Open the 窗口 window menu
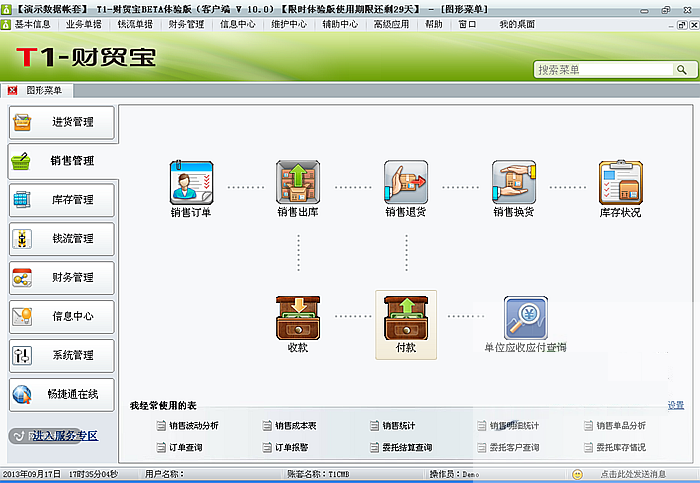This screenshot has height=483, width=700. coord(467,24)
